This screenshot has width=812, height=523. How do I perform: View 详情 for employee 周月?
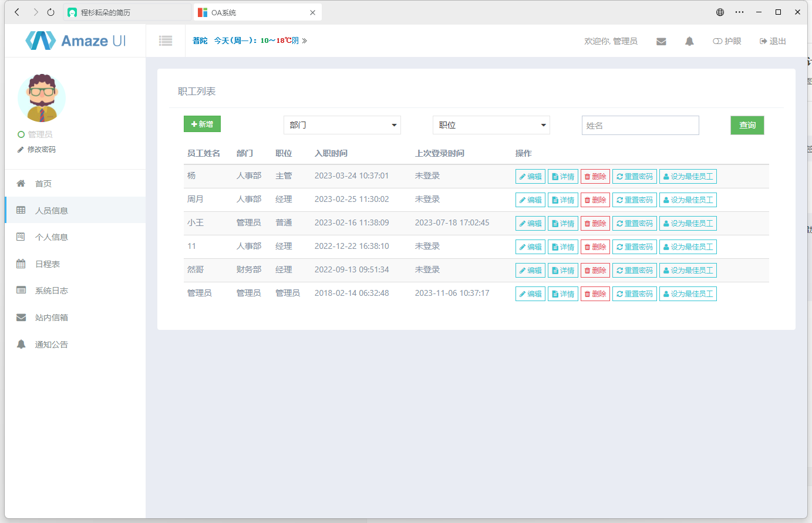(563, 200)
